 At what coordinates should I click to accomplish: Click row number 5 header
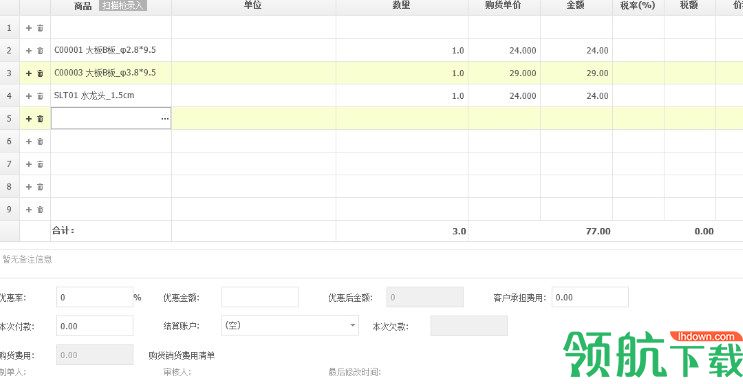[x=9, y=119]
